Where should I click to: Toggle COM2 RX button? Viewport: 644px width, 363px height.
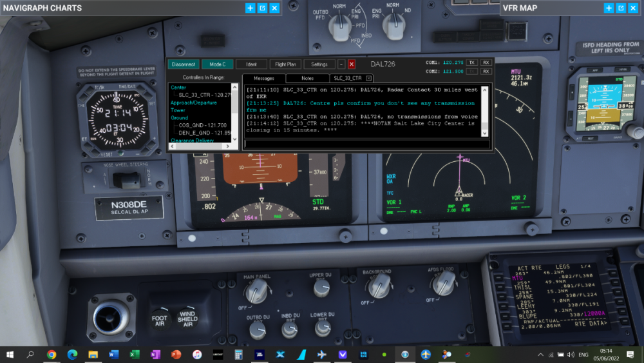coord(486,71)
